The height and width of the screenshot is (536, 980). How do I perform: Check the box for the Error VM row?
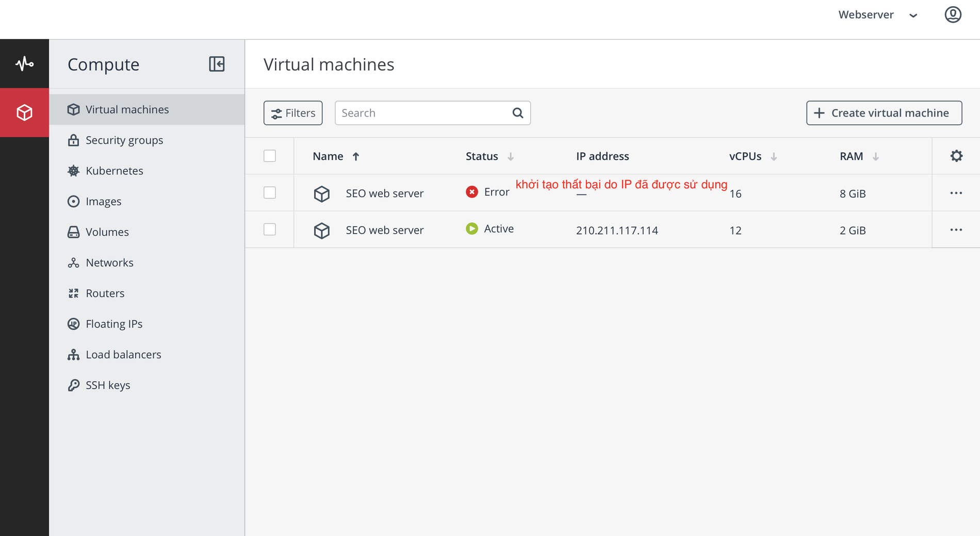point(269,192)
